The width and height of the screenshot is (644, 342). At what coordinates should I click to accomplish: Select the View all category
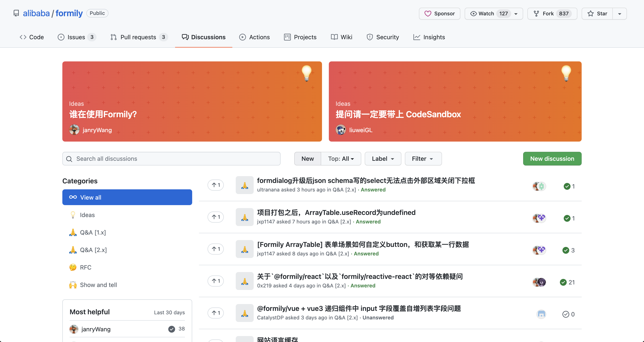click(x=127, y=197)
